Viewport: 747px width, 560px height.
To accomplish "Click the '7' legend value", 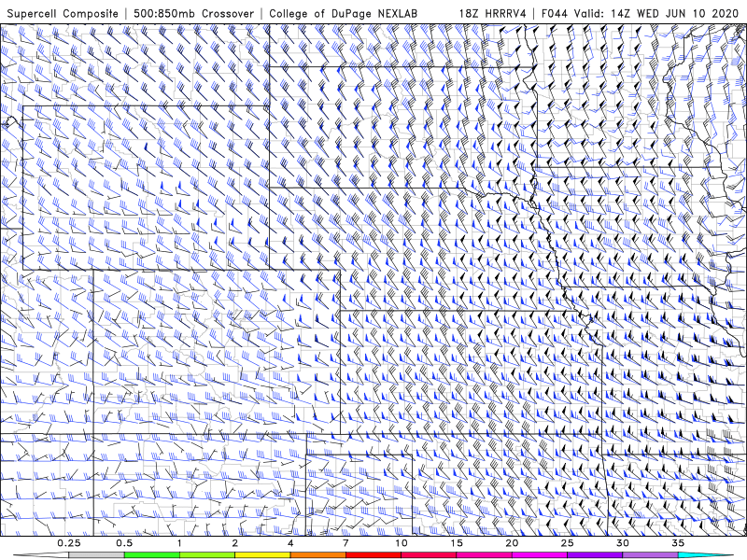I will point(345,543).
